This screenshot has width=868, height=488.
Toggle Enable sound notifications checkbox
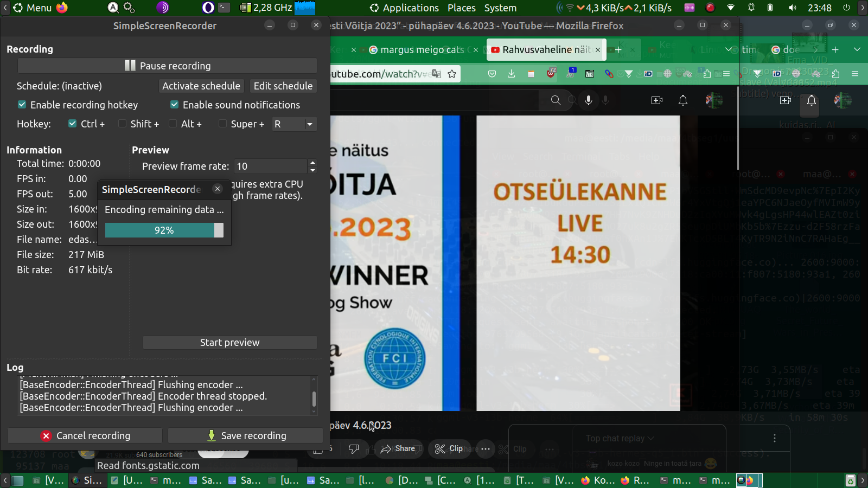point(235,105)
